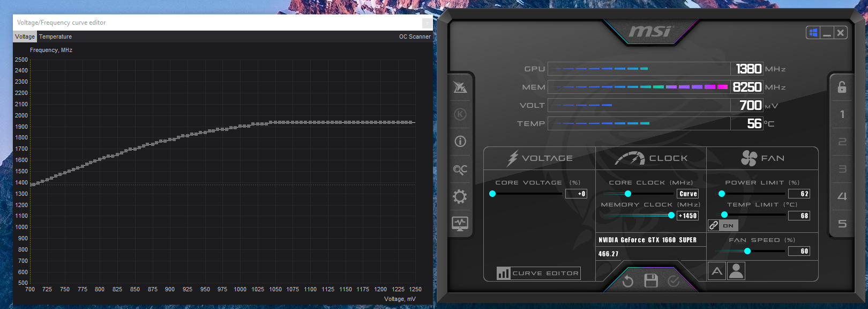Apply settings with the checkmark icon

point(674,281)
